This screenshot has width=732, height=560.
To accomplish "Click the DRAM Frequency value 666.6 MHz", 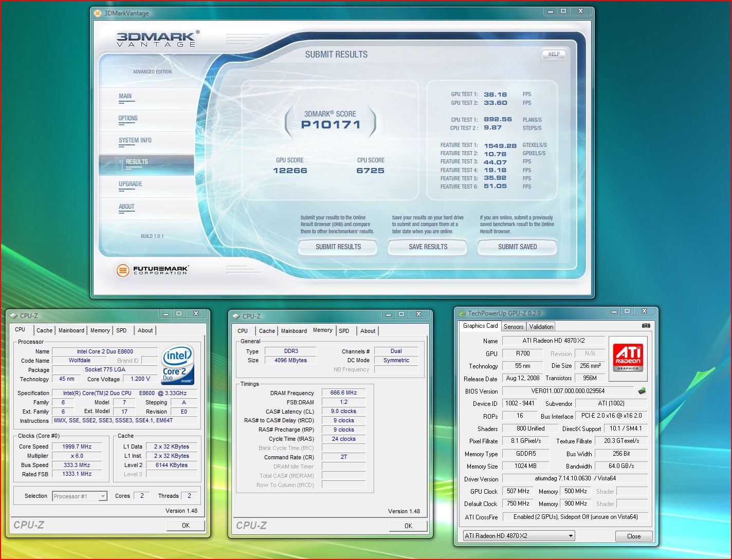I will [343, 393].
